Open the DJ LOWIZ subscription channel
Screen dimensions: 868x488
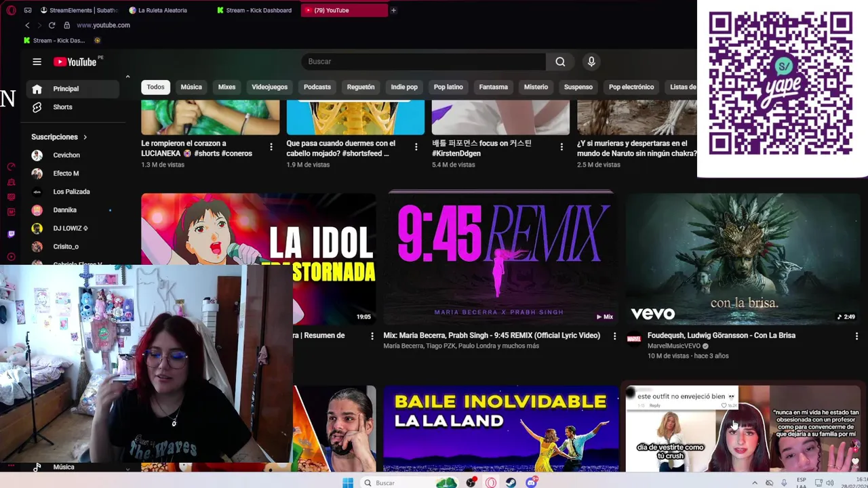pyautogui.click(x=73, y=228)
